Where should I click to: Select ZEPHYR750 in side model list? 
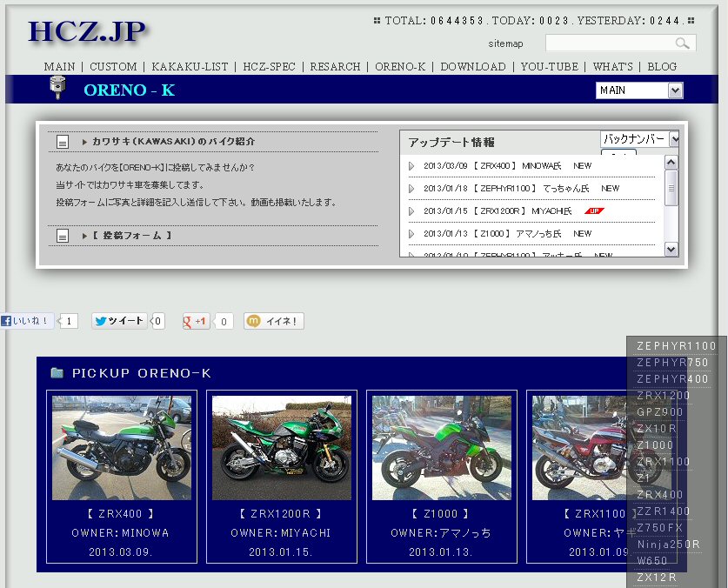point(672,363)
